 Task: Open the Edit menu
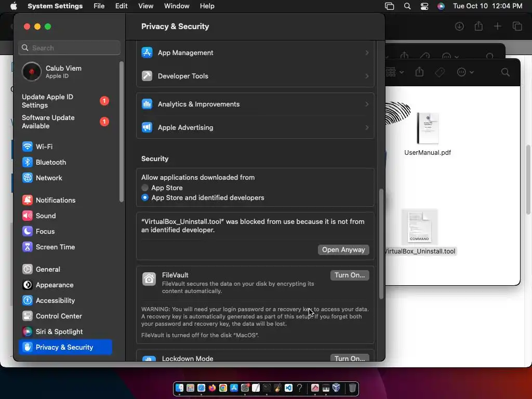(x=121, y=6)
